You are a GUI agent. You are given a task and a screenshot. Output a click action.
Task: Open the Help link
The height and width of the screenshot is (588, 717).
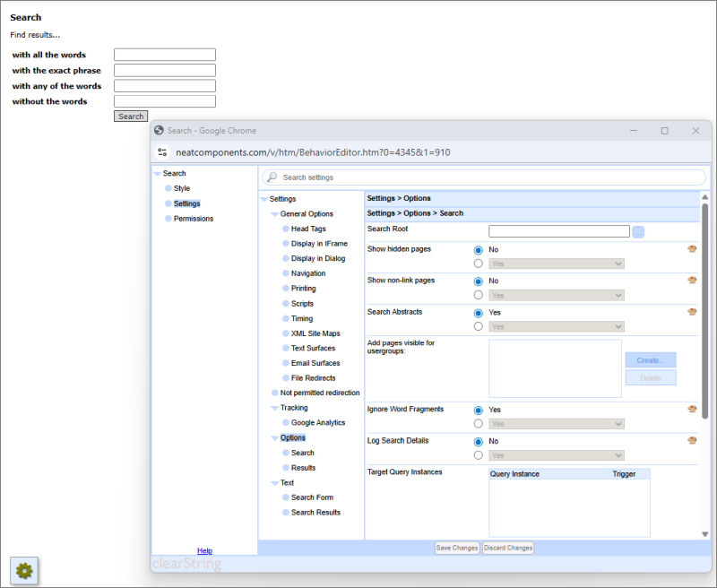click(204, 550)
